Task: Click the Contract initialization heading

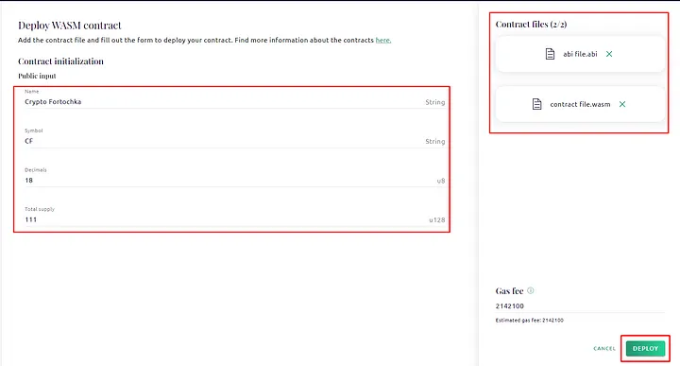Action: pyautogui.click(x=61, y=61)
